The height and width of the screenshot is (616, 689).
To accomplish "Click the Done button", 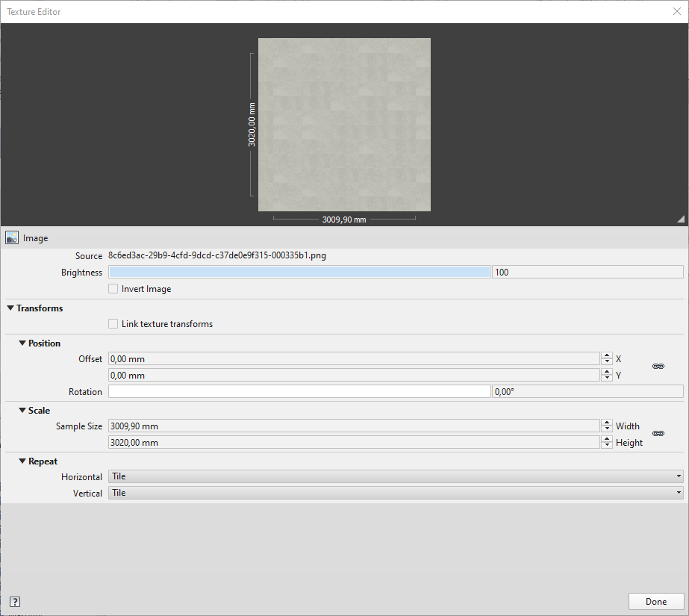I will coord(655,601).
